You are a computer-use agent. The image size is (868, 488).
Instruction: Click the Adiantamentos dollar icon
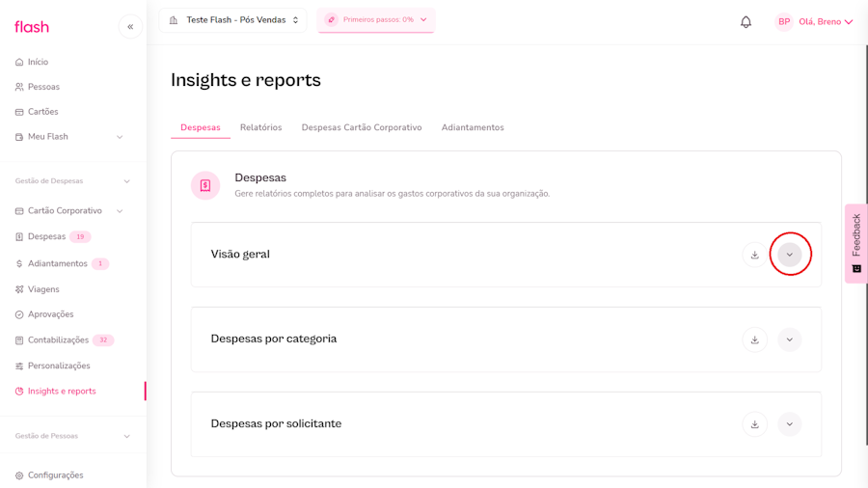point(19,264)
